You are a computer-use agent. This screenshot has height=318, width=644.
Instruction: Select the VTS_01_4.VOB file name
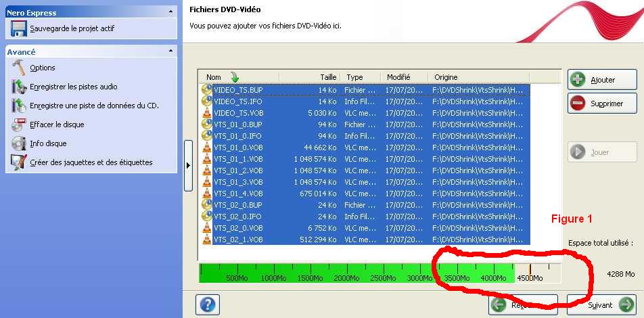[238, 193]
